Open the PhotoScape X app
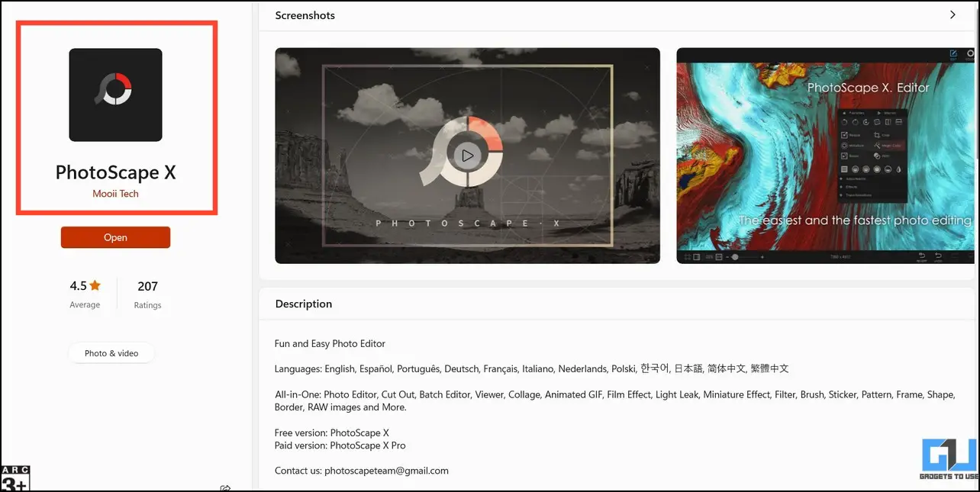 point(115,237)
